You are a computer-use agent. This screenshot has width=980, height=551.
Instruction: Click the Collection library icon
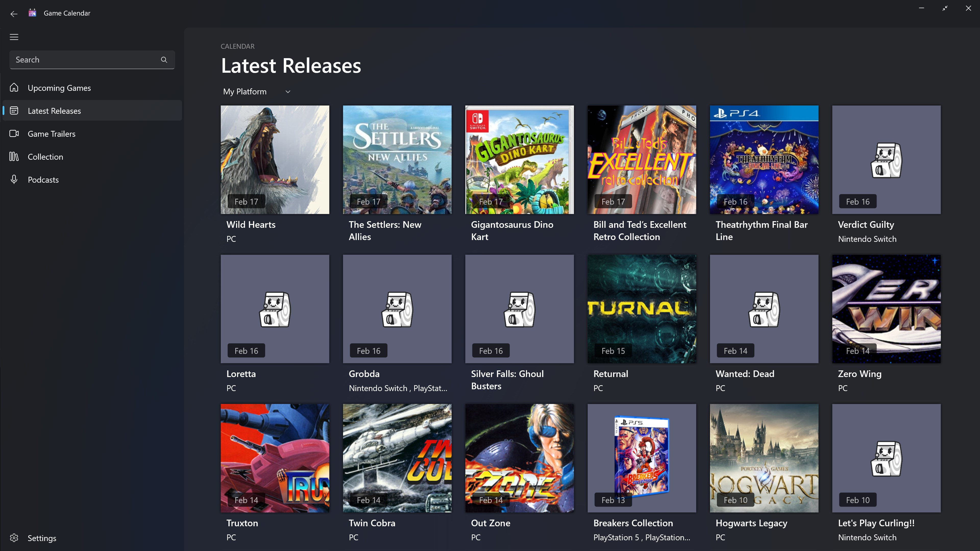[14, 156]
